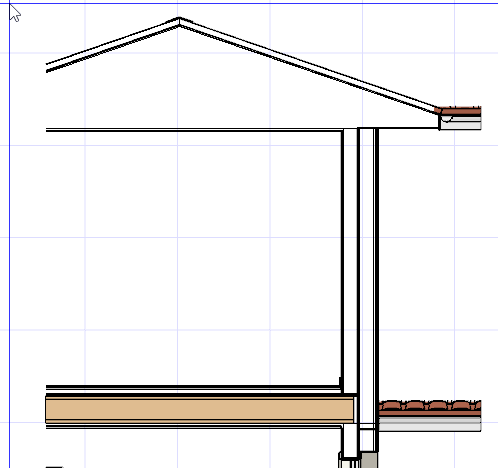Select the lower wall stub below floor level

[x=350, y=442]
